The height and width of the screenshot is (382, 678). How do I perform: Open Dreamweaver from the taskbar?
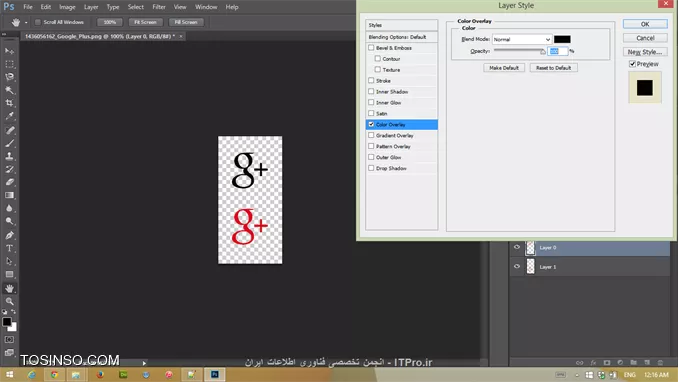click(x=123, y=375)
